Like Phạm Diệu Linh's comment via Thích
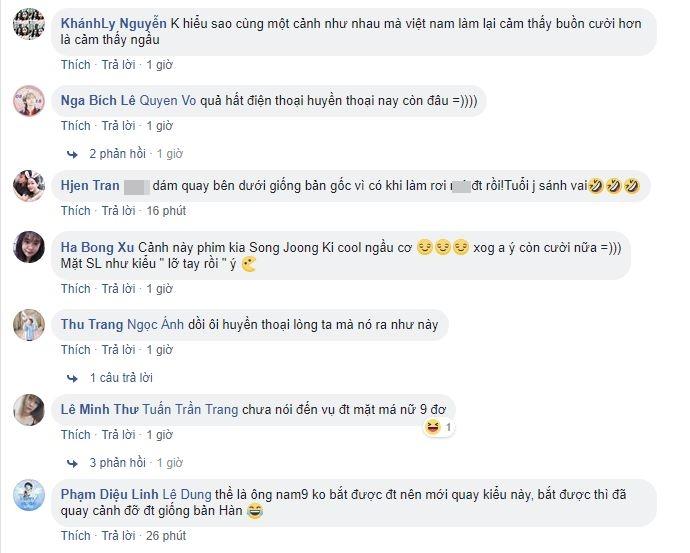The image size is (690, 553). pos(76,536)
